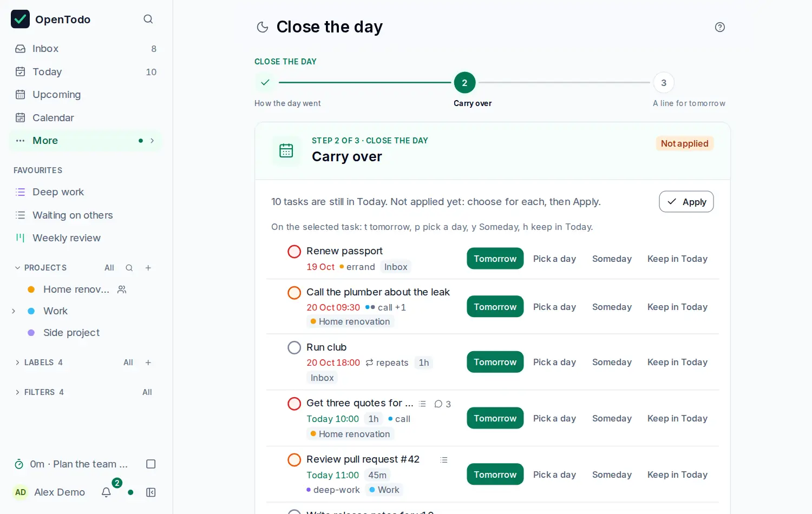Image resolution: width=812 pixels, height=514 pixels.
Task: Expand the Work project tree
Action: pos(14,311)
